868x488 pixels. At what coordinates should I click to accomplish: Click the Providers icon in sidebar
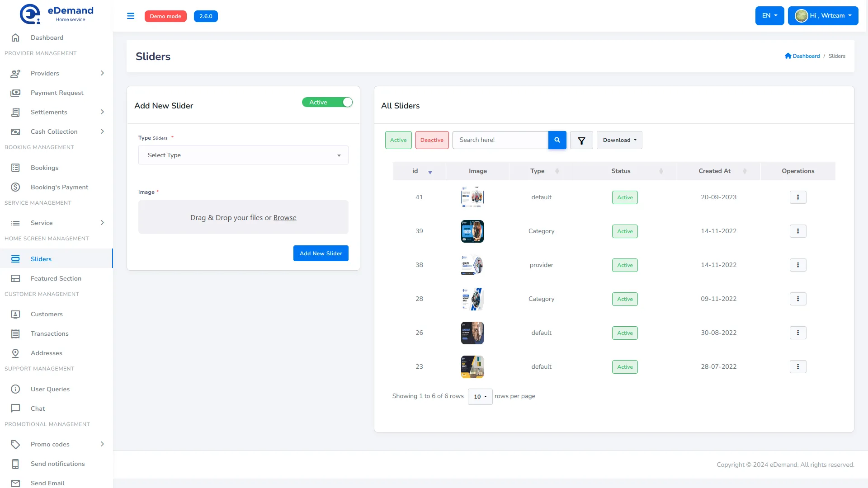click(x=15, y=73)
